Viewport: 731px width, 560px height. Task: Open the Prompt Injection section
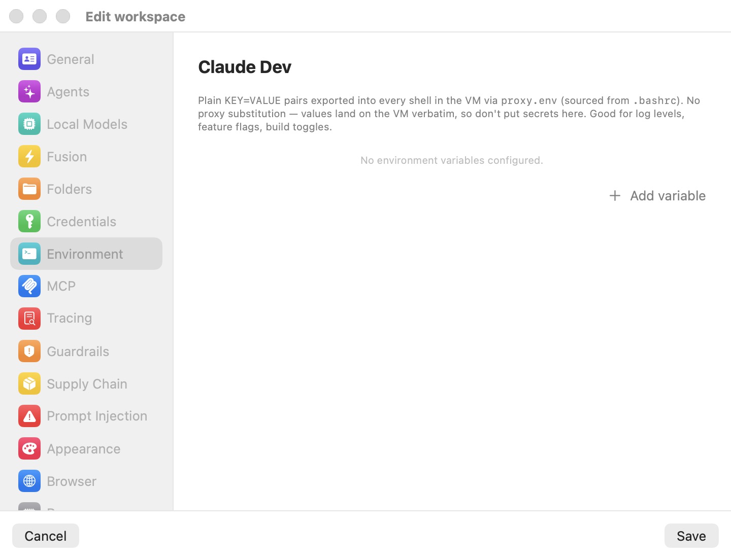pos(86,416)
